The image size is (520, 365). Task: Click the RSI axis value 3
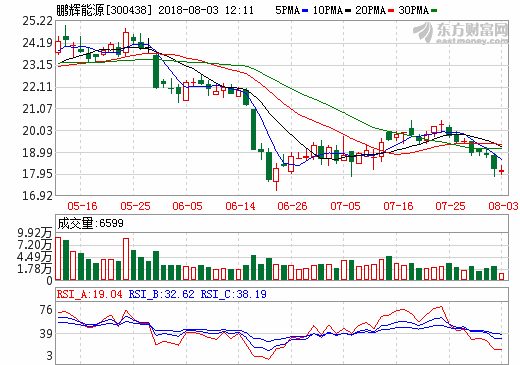tap(49, 356)
